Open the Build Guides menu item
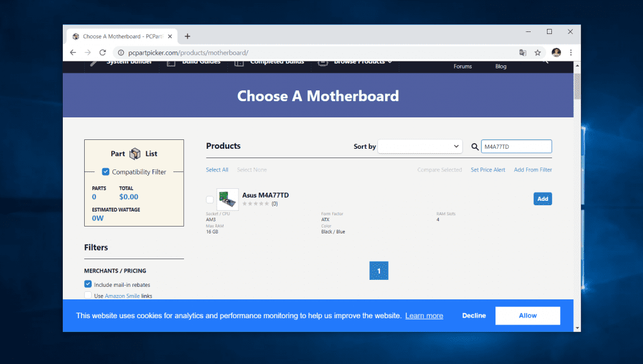643x364 pixels. [194, 62]
